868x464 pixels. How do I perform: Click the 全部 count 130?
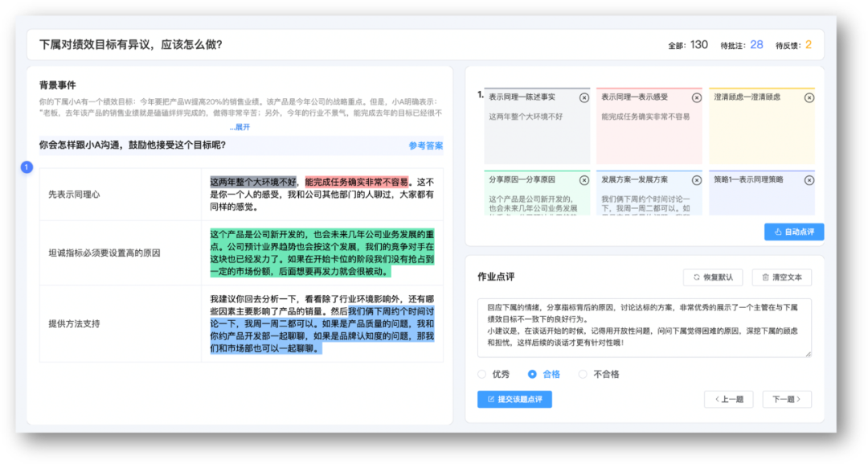click(x=698, y=45)
